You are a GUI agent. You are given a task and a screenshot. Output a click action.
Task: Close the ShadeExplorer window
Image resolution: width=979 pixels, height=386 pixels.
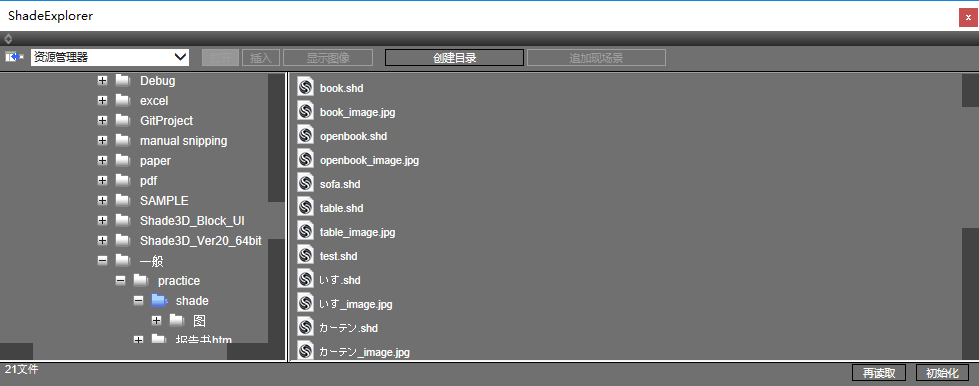click(x=968, y=17)
